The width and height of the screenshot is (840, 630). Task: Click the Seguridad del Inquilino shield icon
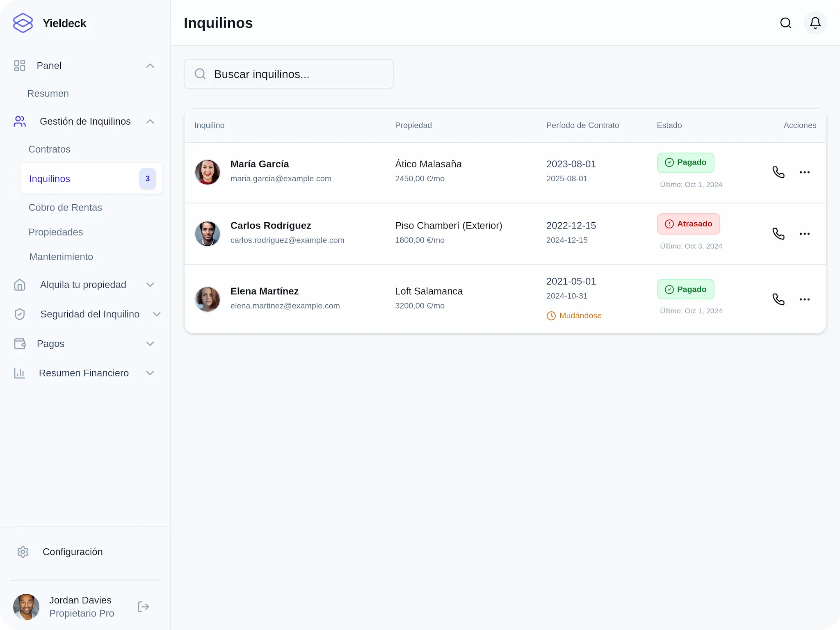[x=20, y=314]
